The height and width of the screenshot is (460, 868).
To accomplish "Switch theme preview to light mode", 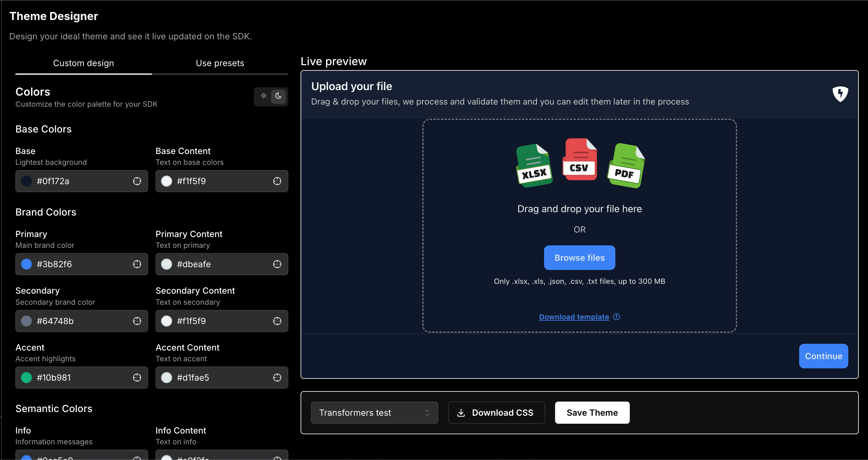I will (x=263, y=97).
